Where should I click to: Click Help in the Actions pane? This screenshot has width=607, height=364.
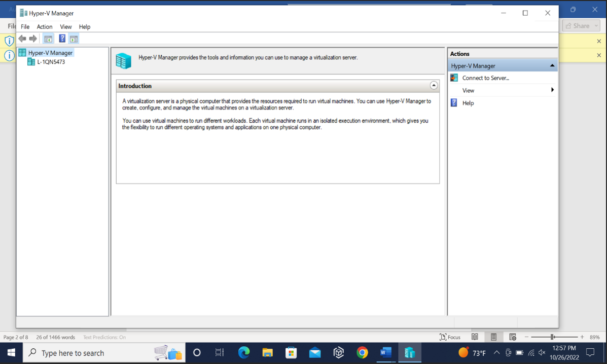click(x=468, y=103)
